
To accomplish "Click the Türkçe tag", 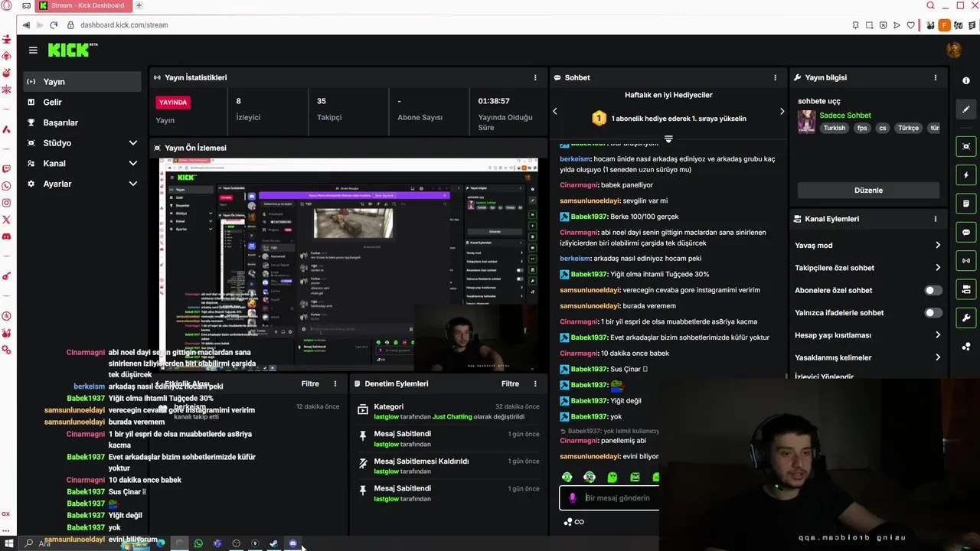I will coord(908,129).
